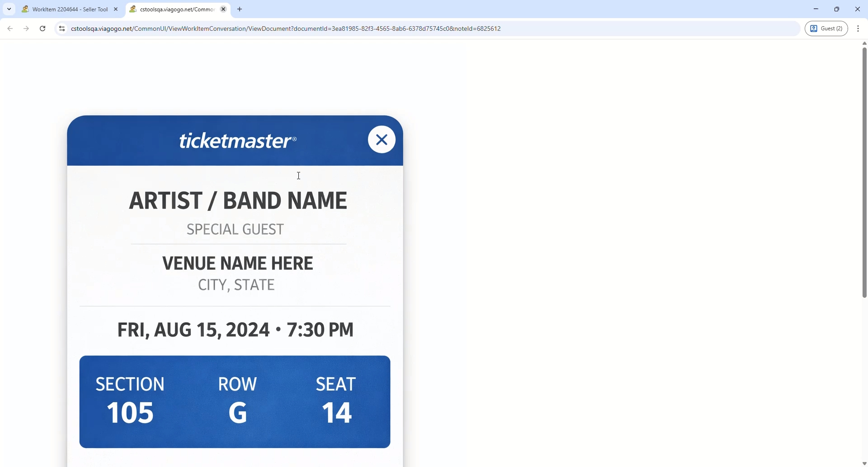Open site information icon in address bar

pyautogui.click(x=62, y=29)
